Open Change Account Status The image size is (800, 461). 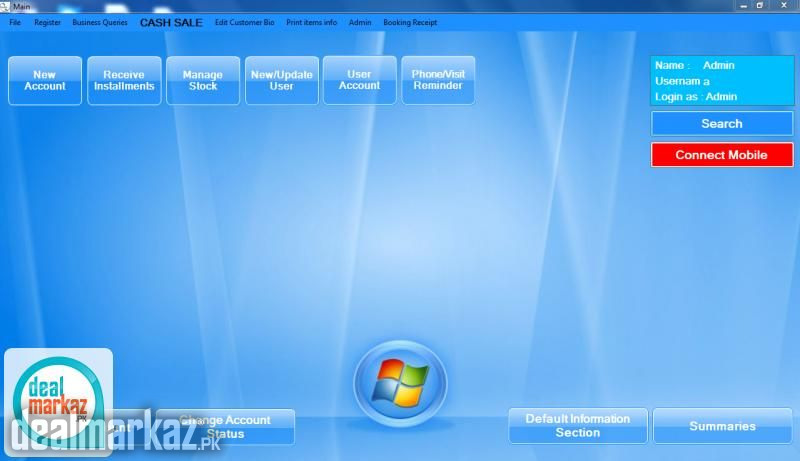tap(226, 427)
